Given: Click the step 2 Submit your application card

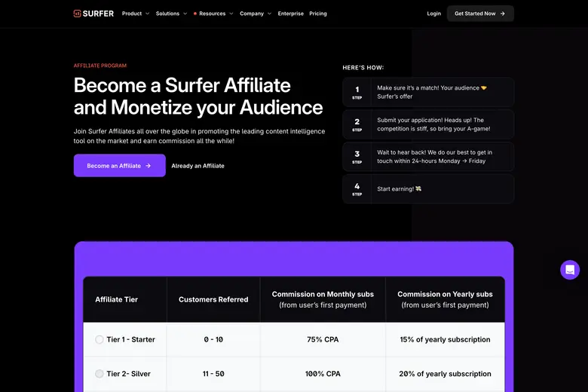Looking at the screenshot, I should pos(428,124).
